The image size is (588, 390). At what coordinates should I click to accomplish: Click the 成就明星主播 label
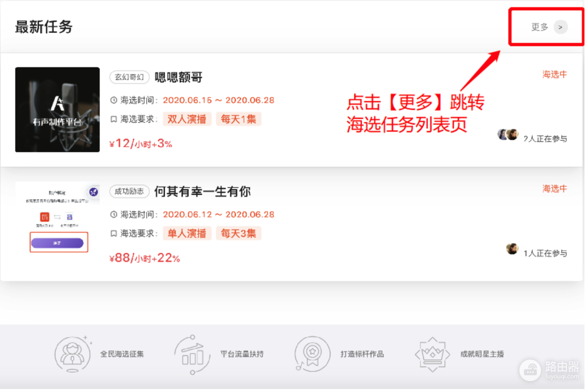pos(482,354)
